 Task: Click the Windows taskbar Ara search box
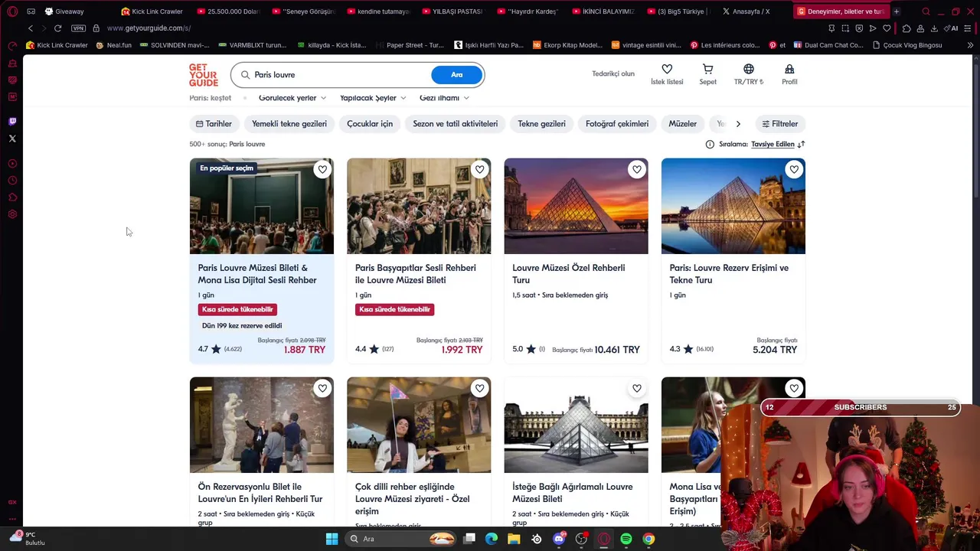[x=401, y=539]
